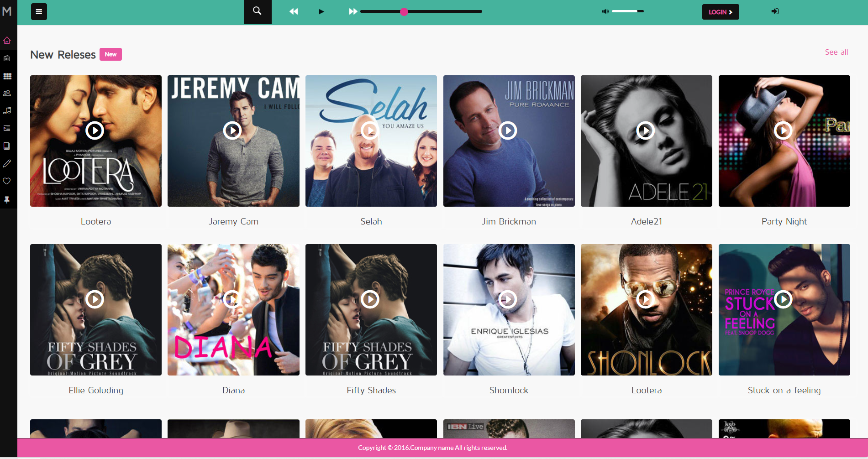Open the Diana title link
The width and height of the screenshot is (868, 459).
tap(233, 390)
